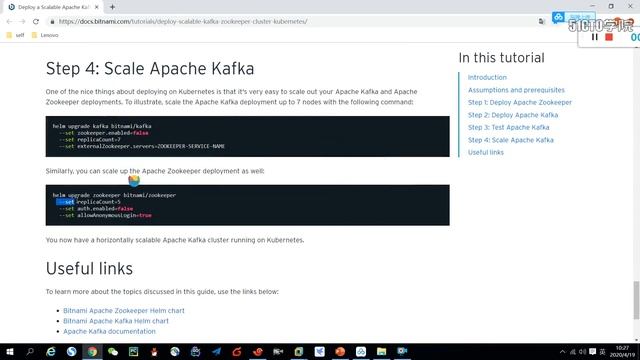Show hidden system tray icons chevron
Viewport: 640px width, 360px height.
562,352
